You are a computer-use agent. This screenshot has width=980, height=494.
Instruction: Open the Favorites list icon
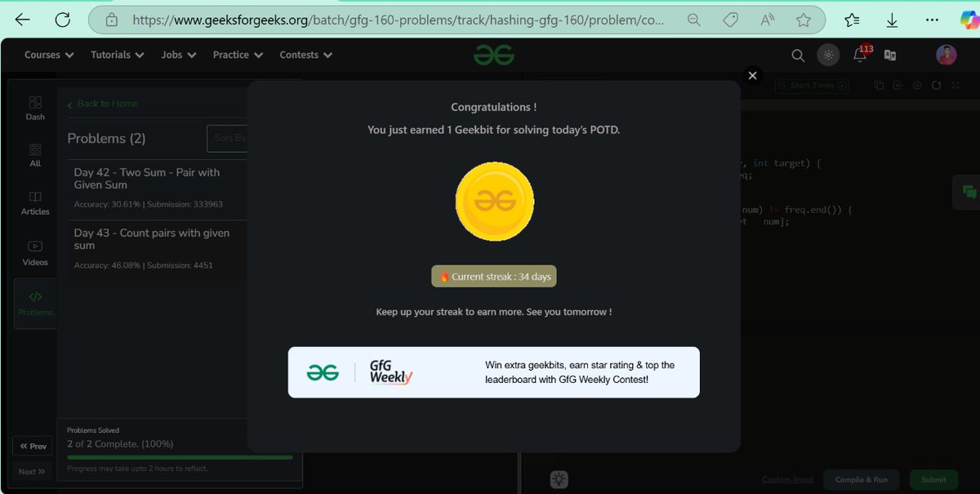point(852,20)
